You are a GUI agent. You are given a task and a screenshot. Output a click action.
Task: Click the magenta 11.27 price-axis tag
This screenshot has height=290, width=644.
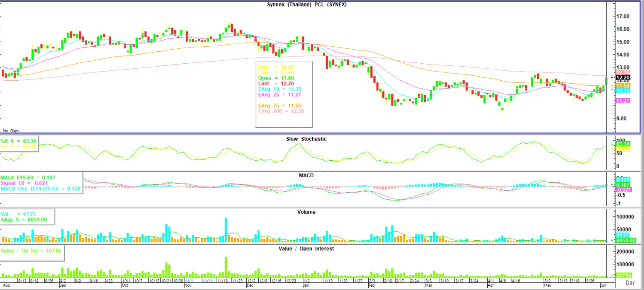point(623,101)
